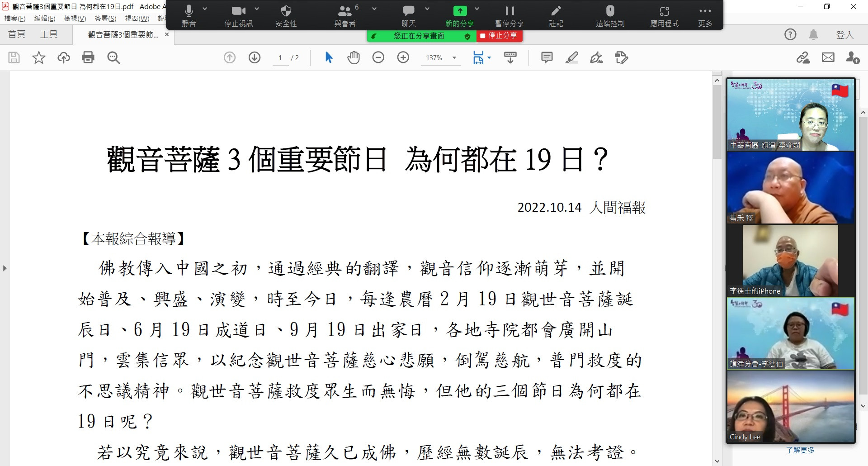This screenshot has width=868, height=466.
Task: Click the zoom in plus icon
Action: tap(403, 57)
